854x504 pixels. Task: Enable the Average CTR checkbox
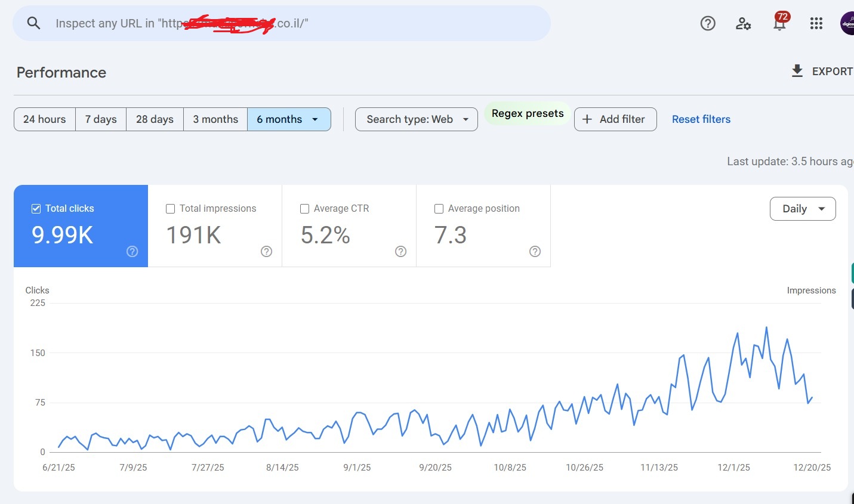point(304,209)
